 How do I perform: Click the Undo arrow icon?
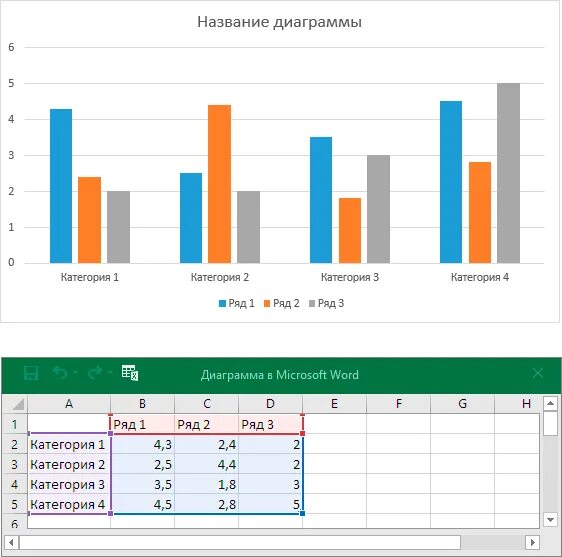pyautogui.click(x=60, y=373)
